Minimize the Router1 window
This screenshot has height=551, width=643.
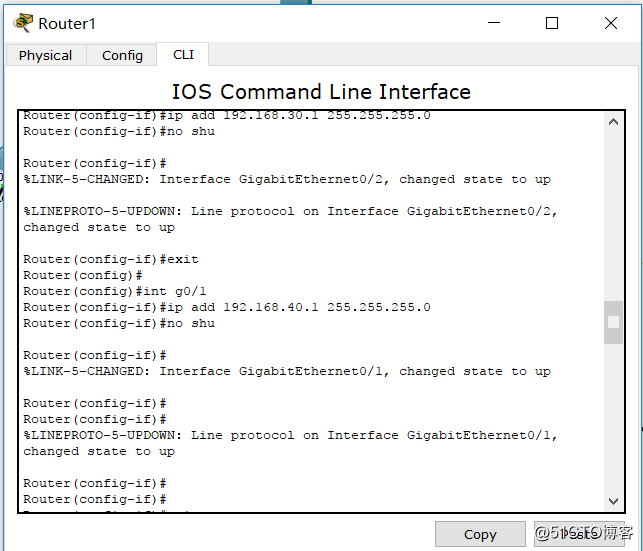(494, 23)
